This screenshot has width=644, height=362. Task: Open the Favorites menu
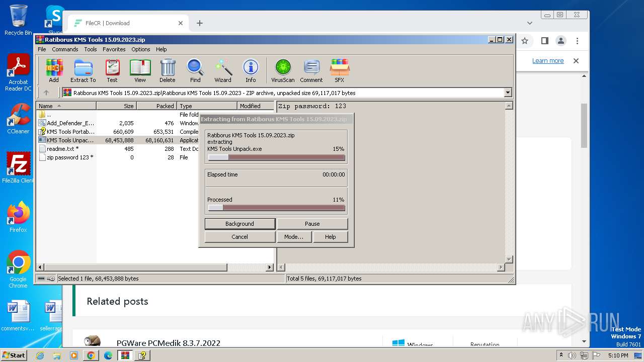(114, 49)
